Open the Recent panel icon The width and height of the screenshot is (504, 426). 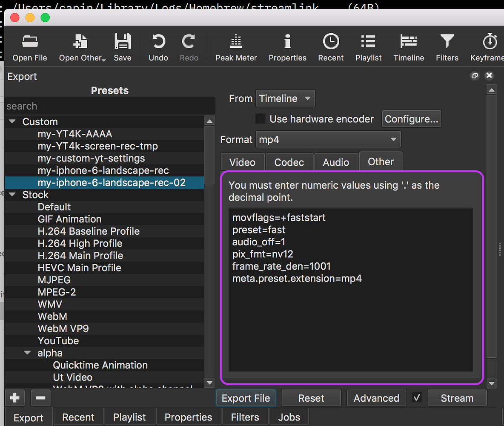331,46
